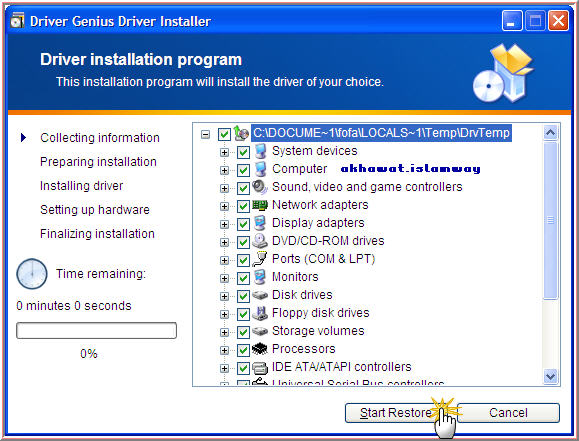Expand the Ports (COM & LPT) node

[x=224, y=260]
